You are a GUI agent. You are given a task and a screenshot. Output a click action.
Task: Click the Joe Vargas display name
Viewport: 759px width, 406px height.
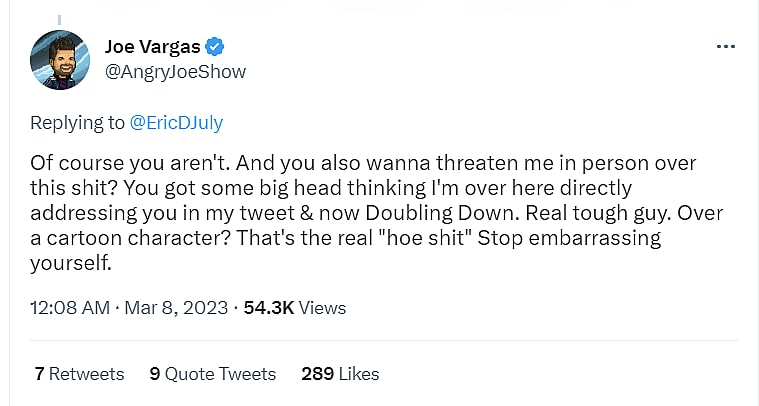coord(152,46)
